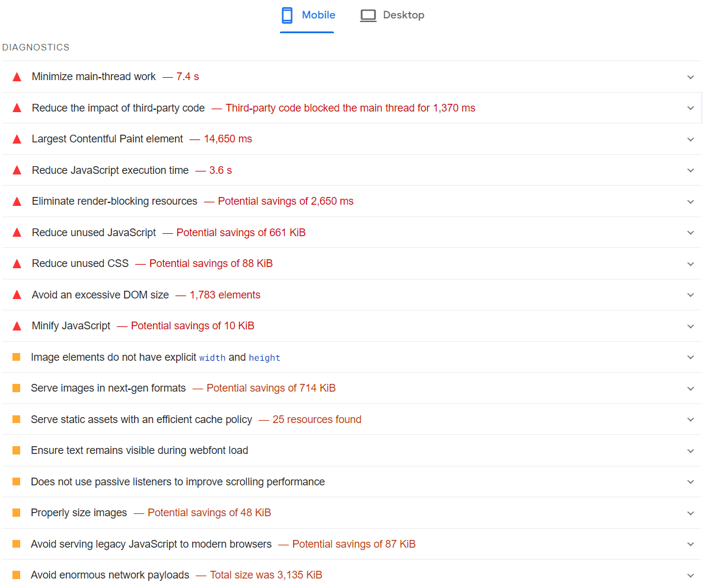
Task: Expand chevron for Eliminate render-blocking resources
Action: (x=690, y=202)
